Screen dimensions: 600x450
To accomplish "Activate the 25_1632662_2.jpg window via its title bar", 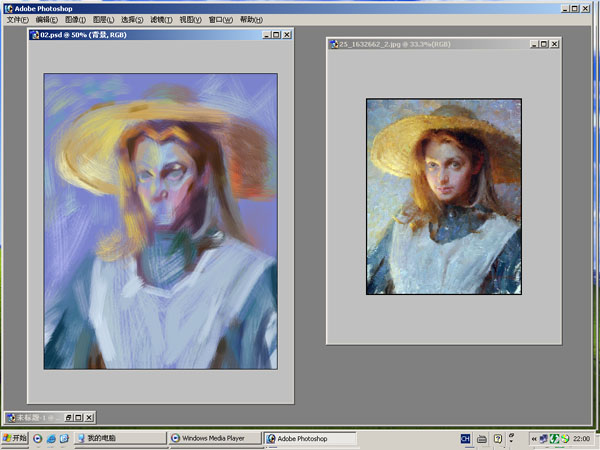I will pyautogui.click(x=444, y=44).
